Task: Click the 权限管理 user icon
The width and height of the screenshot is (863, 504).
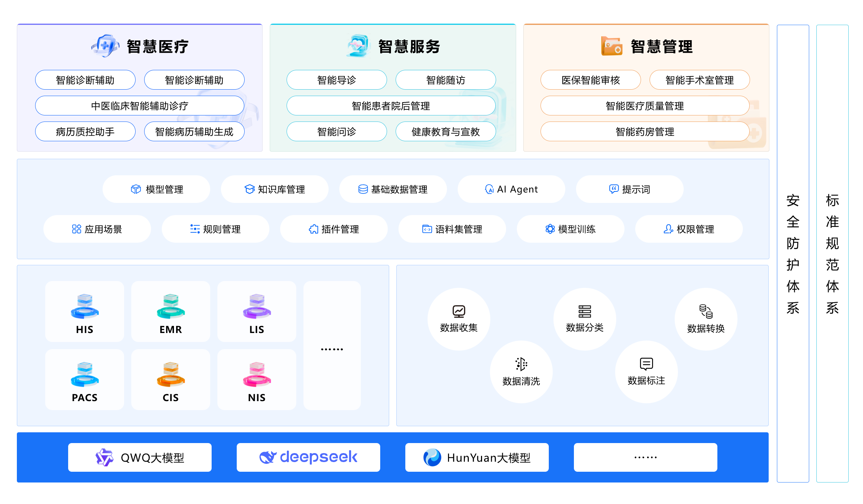Action: click(668, 229)
